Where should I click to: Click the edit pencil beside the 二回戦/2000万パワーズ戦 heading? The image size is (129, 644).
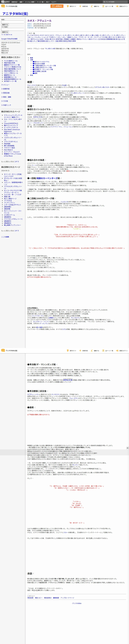point(55,198)
